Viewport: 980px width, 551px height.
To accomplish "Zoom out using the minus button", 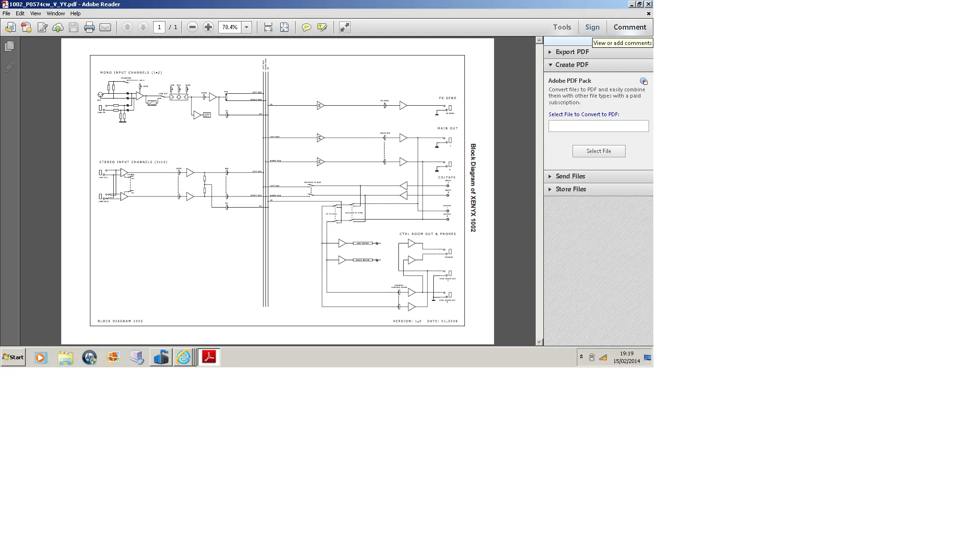I will coord(192,27).
